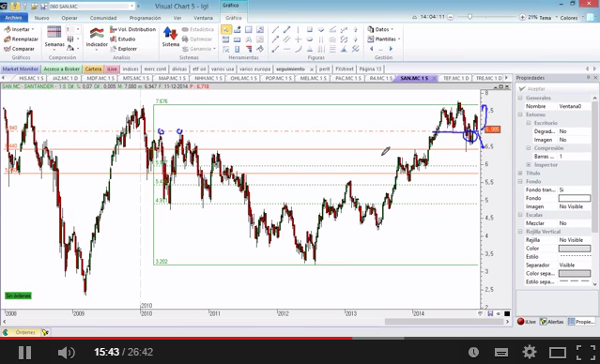This screenshot has height=364, width=600.
Task: Open the Datos dropdown in Gestión
Action: tap(380, 29)
